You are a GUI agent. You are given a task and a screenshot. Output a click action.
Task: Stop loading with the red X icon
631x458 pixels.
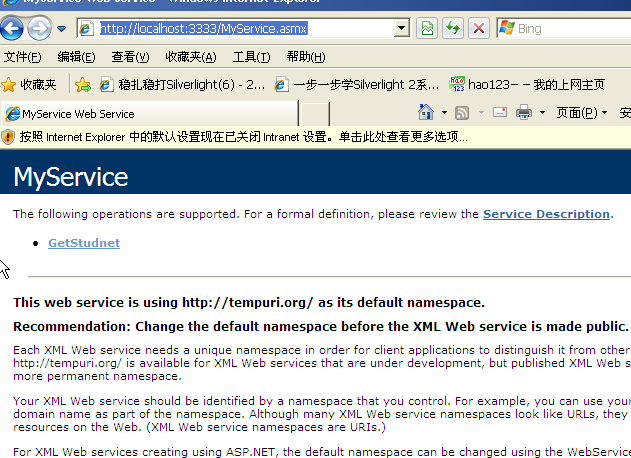[x=478, y=28]
